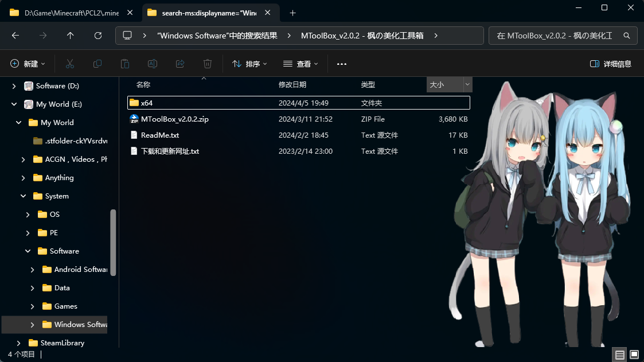The height and width of the screenshot is (362, 644).
Task: Click the Paste clipboard icon
Action: tap(125, 64)
